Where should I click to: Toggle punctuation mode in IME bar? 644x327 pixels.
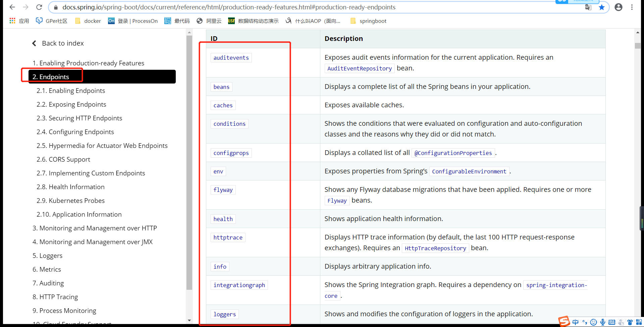(x=585, y=322)
